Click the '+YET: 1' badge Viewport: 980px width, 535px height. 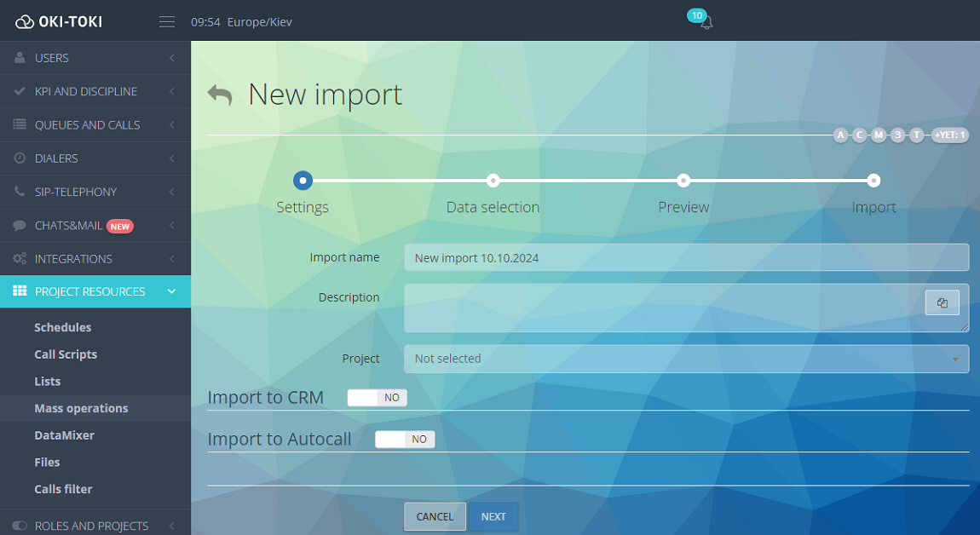pyautogui.click(x=949, y=135)
